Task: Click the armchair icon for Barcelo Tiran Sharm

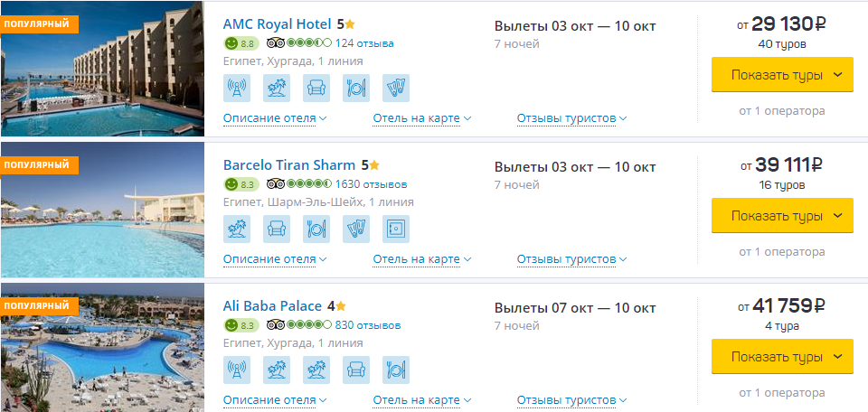Action: (x=277, y=229)
